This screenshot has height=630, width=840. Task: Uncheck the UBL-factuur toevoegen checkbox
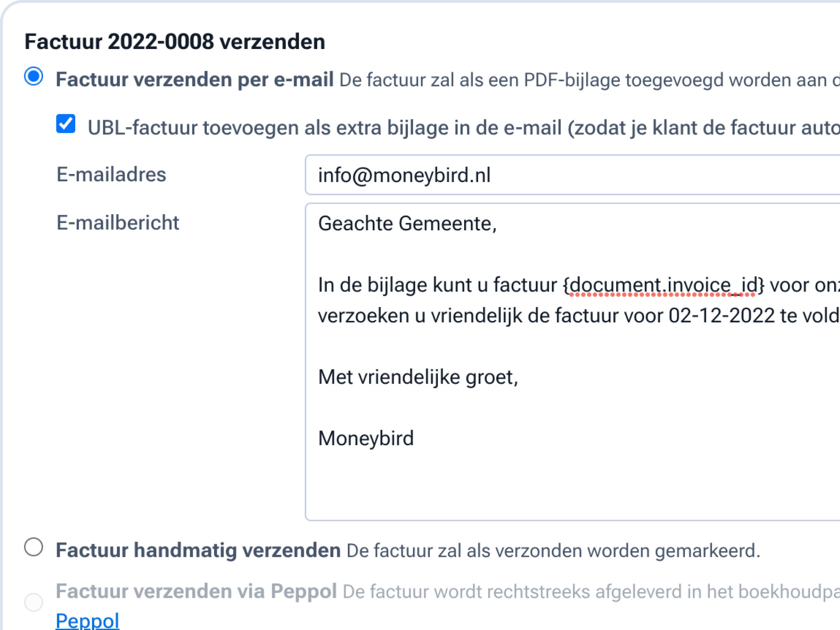click(66, 124)
